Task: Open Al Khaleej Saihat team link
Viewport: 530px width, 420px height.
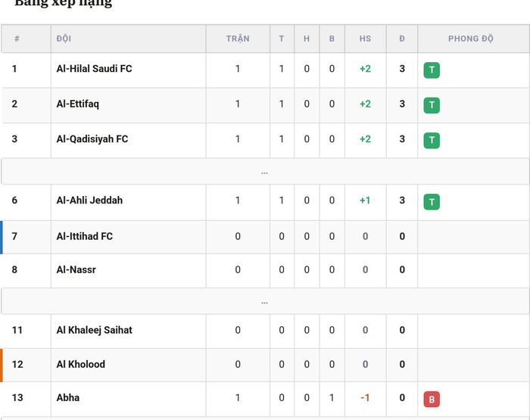Action: (x=95, y=330)
